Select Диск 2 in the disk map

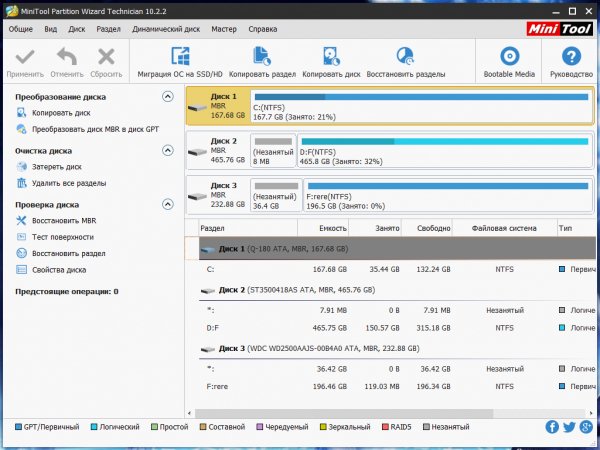click(x=218, y=150)
